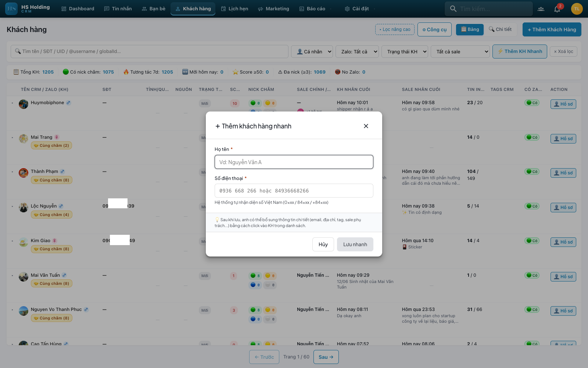
Task: Click female gender icon beside Kim Giao
Action: coord(54,241)
